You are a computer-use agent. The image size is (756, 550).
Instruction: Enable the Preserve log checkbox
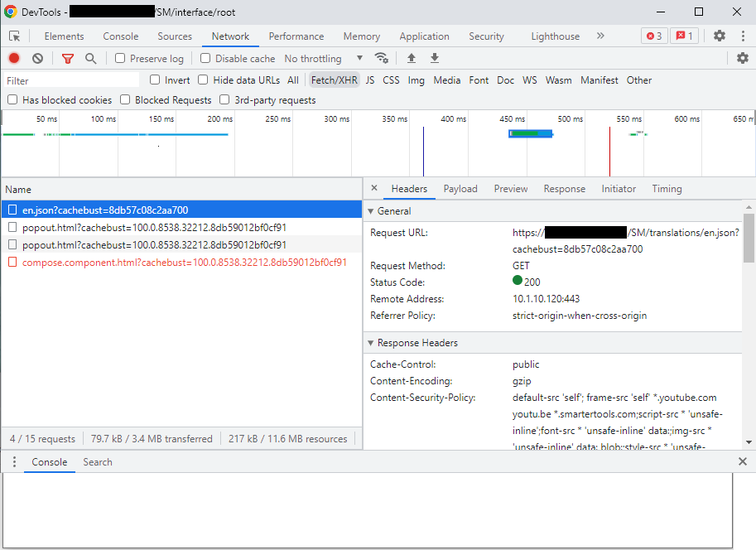120,59
